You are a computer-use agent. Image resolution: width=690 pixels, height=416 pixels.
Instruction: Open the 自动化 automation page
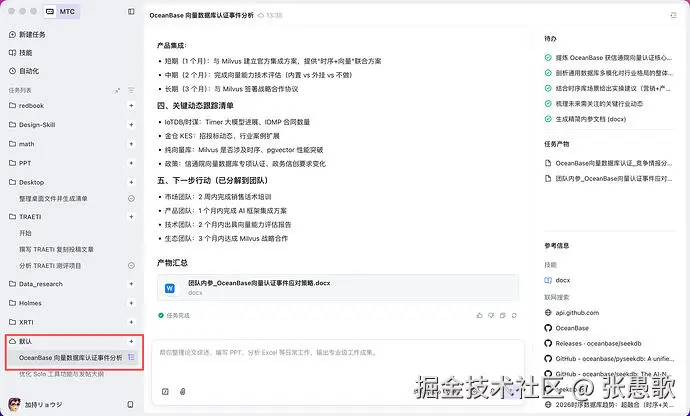[x=24, y=71]
